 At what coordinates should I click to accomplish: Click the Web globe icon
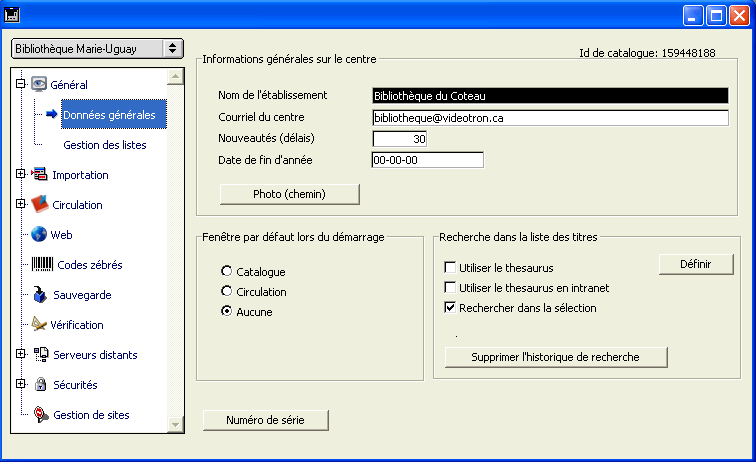point(39,235)
